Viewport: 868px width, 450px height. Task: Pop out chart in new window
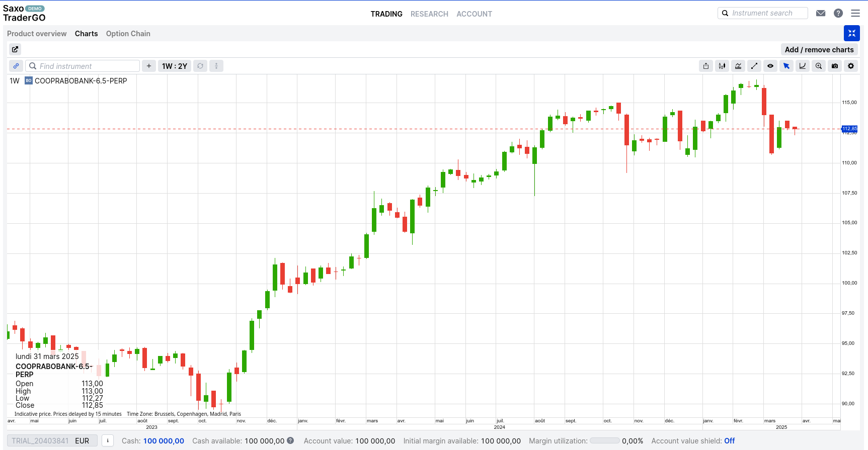pos(15,49)
